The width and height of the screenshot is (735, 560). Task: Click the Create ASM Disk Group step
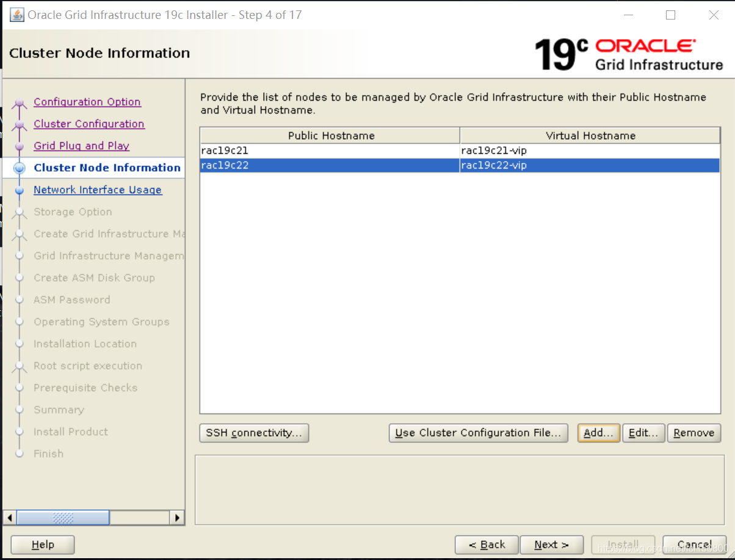coord(94,278)
